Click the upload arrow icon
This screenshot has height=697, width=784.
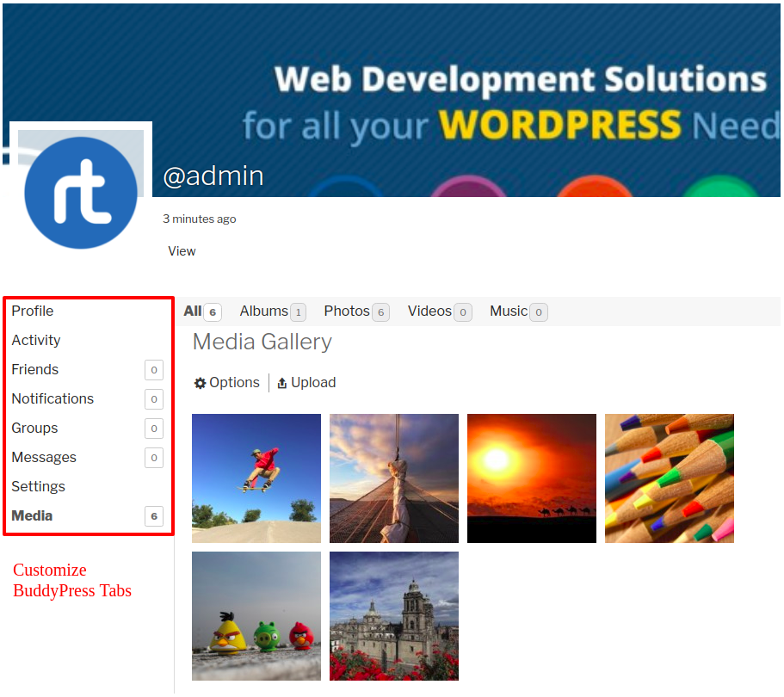click(x=281, y=383)
